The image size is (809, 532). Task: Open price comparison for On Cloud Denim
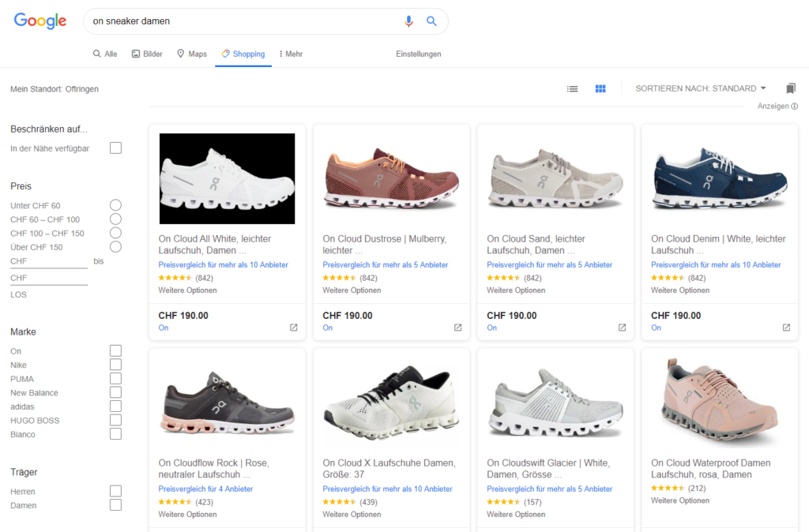tap(716, 265)
